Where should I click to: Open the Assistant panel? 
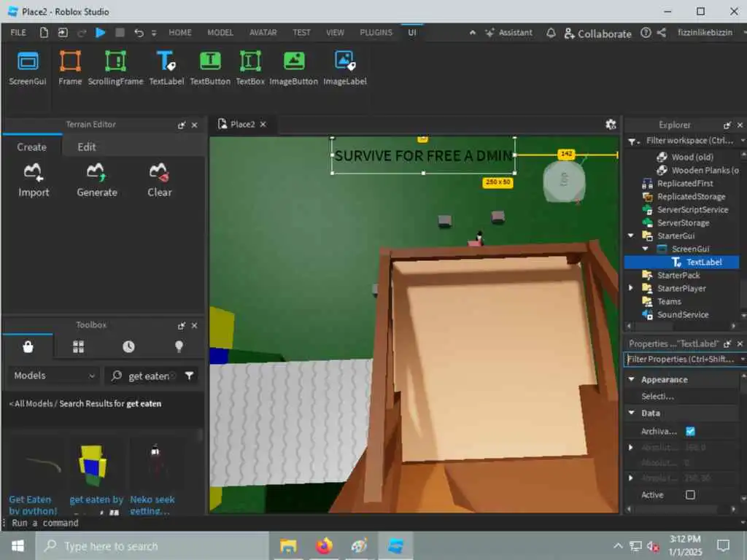[508, 33]
